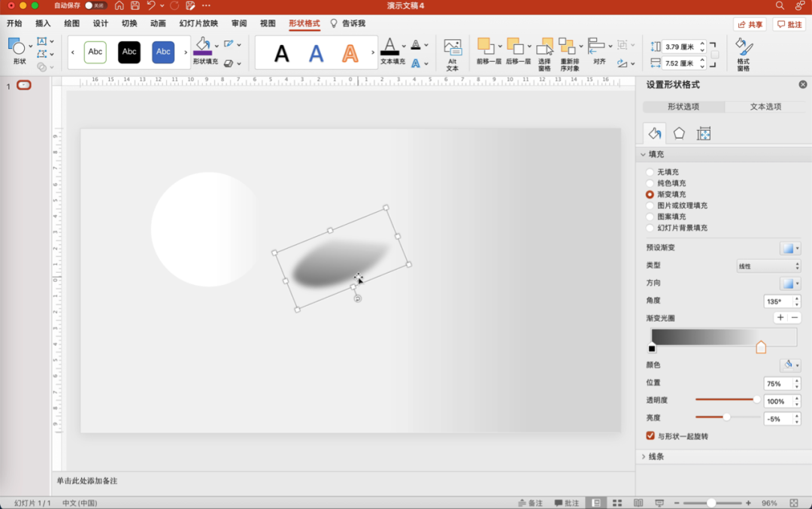812x509 pixels.
Task: Click the orange gradient stop marker
Action: coord(761,347)
